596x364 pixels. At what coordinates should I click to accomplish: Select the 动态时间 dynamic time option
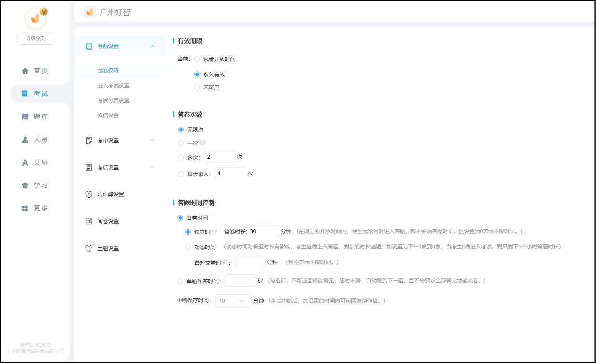[x=188, y=247]
